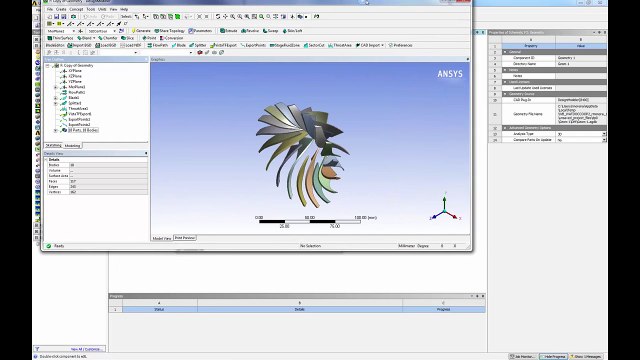The image size is (640, 360).
Task: Open the Parameters tool
Action: click(200, 31)
